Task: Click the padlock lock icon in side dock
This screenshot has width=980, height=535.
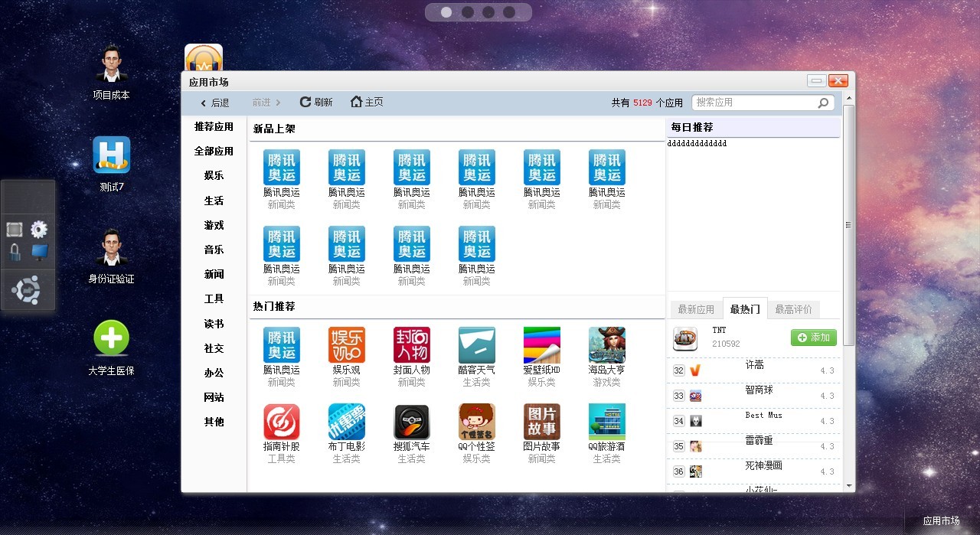Action: [x=15, y=252]
